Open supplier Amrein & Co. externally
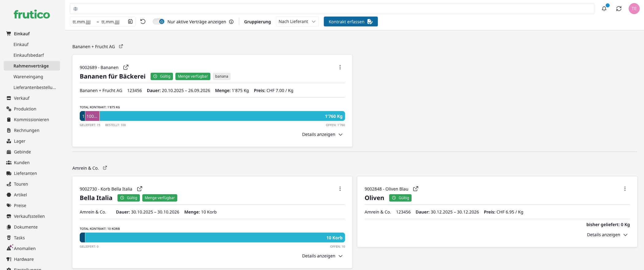644x270 pixels. point(105,168)
